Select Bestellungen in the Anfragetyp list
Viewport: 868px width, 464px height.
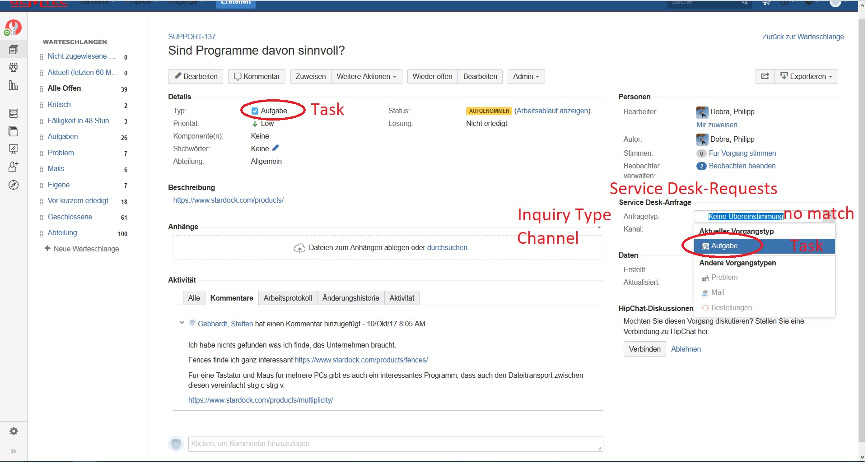[x=765, y=308]
